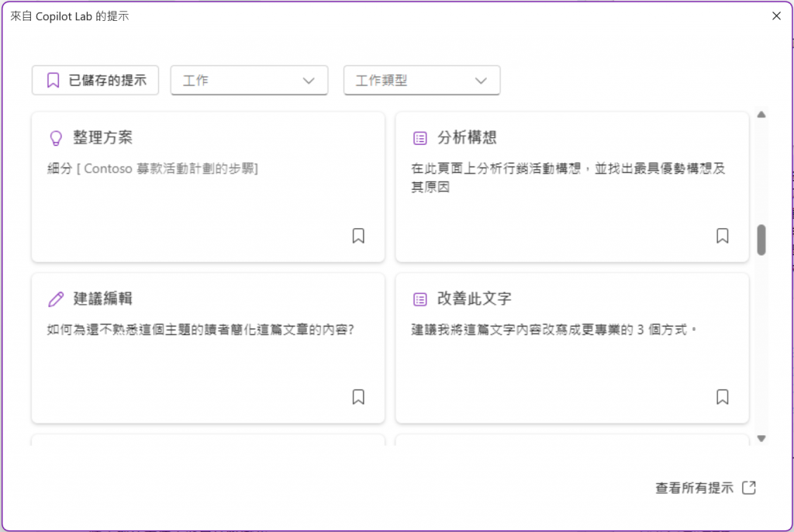
Task: Bookmark the 分析構想 prompt card
Action: click(722, 236)
